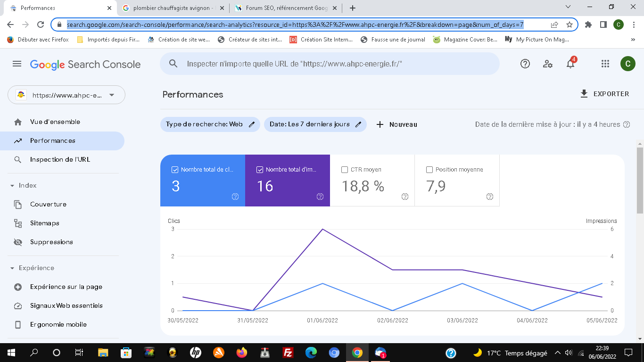Show hidden system tray icons
This screenshot has width=644, height=362.
(x=558, y=353)
